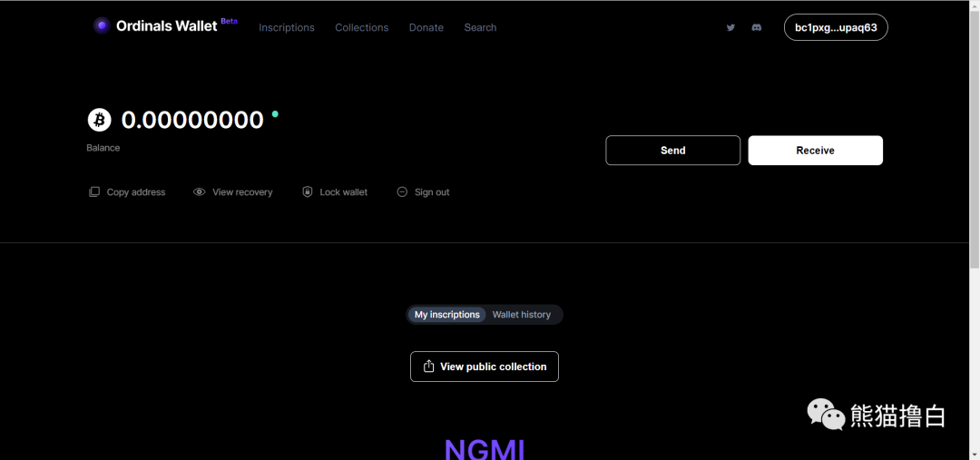Click the View recovery eye icon

[x=200, y=192]
